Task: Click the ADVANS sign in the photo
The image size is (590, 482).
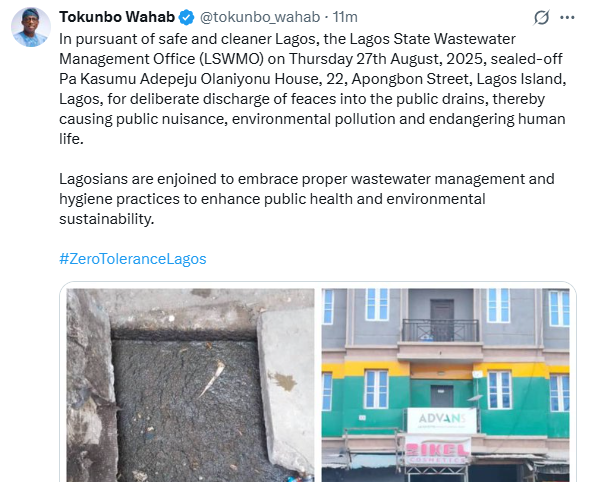Action: (x=442, y=420)
